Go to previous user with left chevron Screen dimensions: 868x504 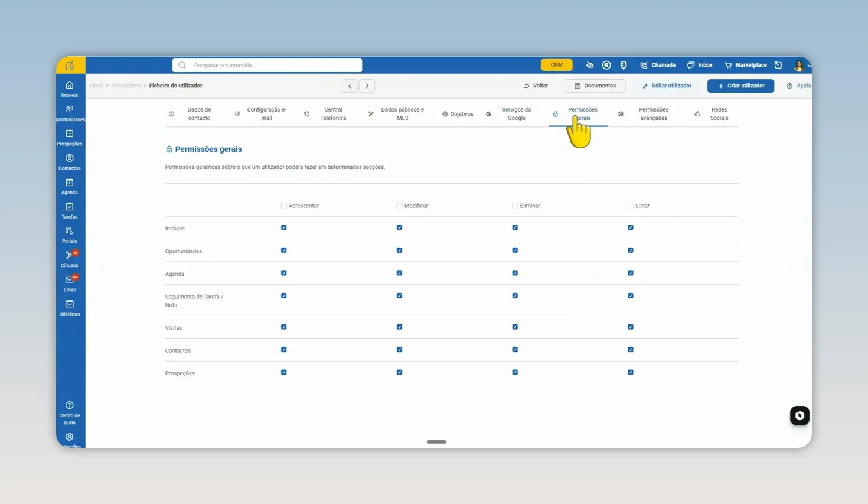point(350,86)
